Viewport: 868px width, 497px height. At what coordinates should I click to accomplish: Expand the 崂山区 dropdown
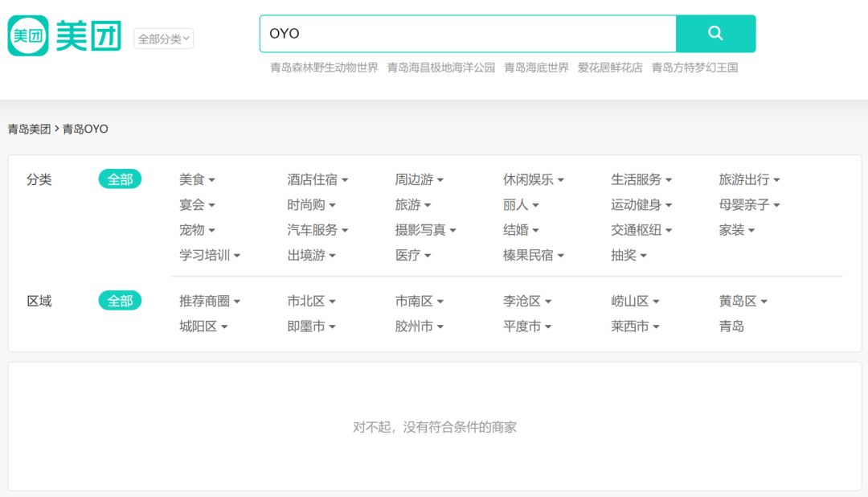pos(631,301)
